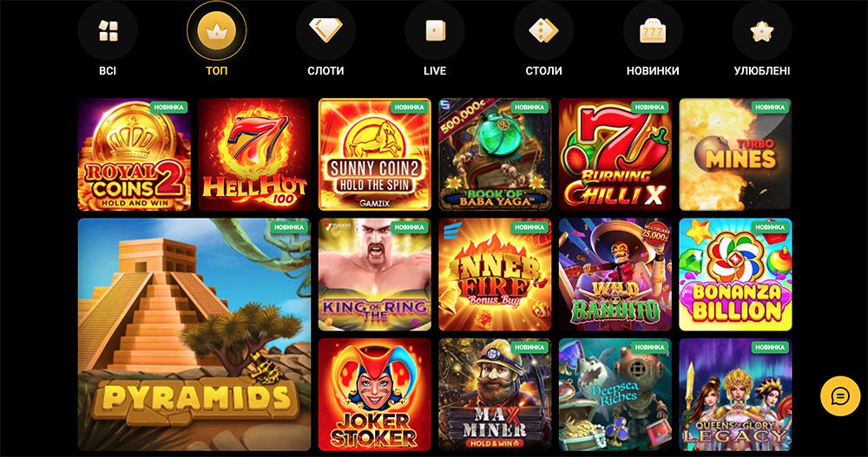Image resolution: width=868 pixels, height=457 pixels.
Task: Open the Joker Stoker game tile
Action: (x=375, y=395)
